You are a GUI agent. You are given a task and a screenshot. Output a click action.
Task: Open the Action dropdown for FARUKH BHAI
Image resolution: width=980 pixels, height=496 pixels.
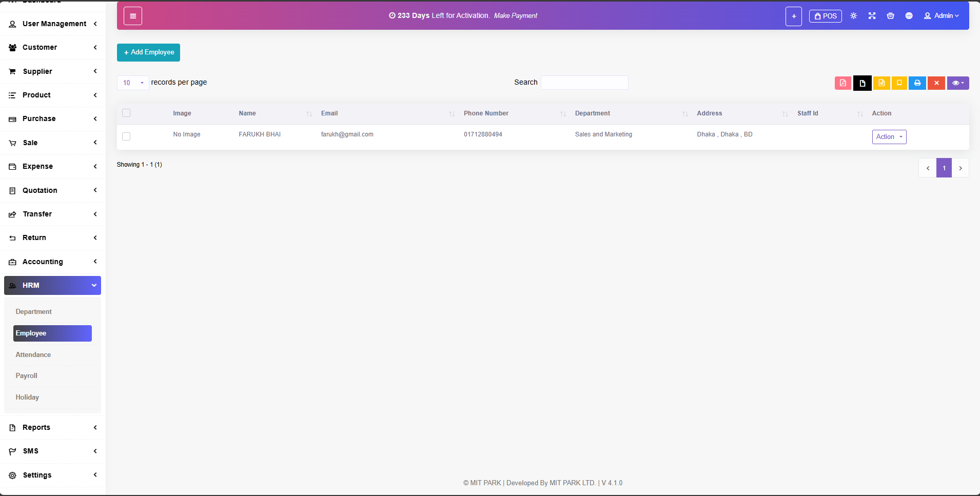[889, 137]
